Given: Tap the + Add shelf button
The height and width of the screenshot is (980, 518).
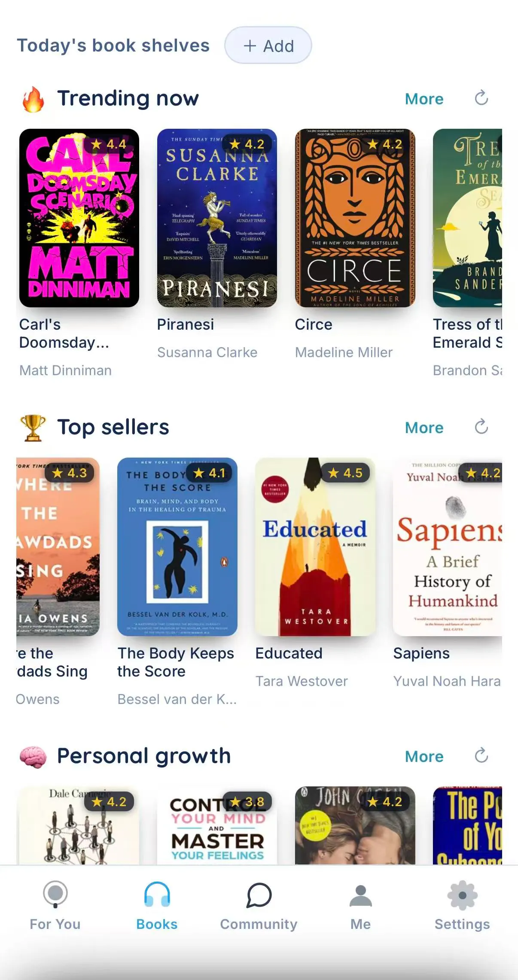Looking at the screenshot, I should [268, 46].
